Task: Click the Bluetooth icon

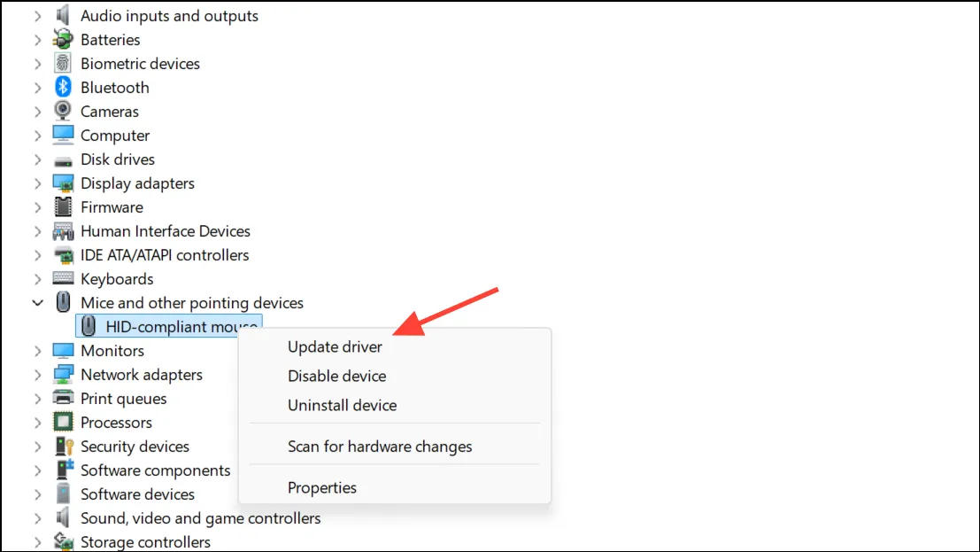Action: (63, 87)
